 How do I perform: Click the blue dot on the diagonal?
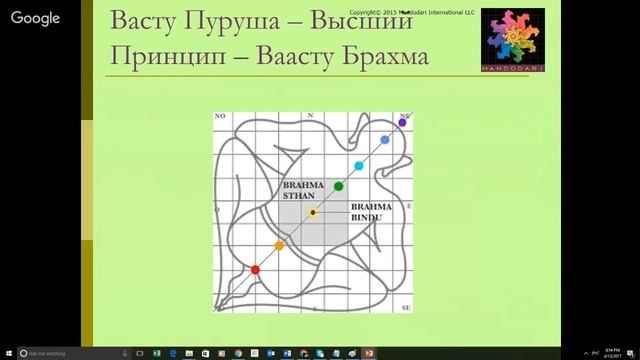[384, 140]
